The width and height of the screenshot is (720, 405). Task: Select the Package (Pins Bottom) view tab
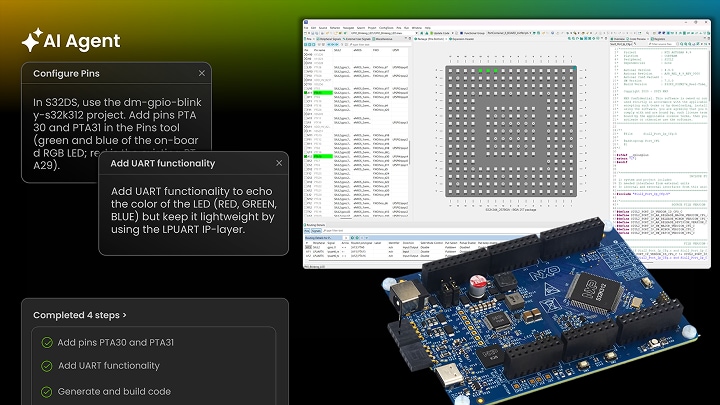[x=430, y=39]
